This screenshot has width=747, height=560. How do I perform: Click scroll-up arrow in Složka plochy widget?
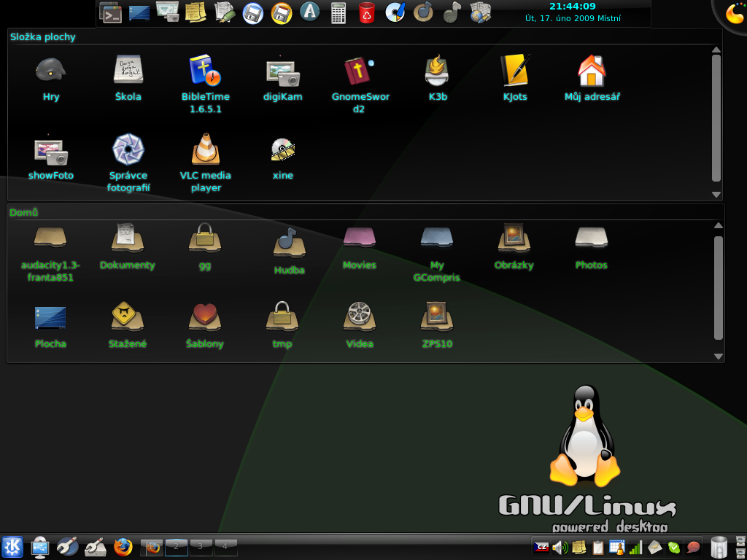[716, 50]
